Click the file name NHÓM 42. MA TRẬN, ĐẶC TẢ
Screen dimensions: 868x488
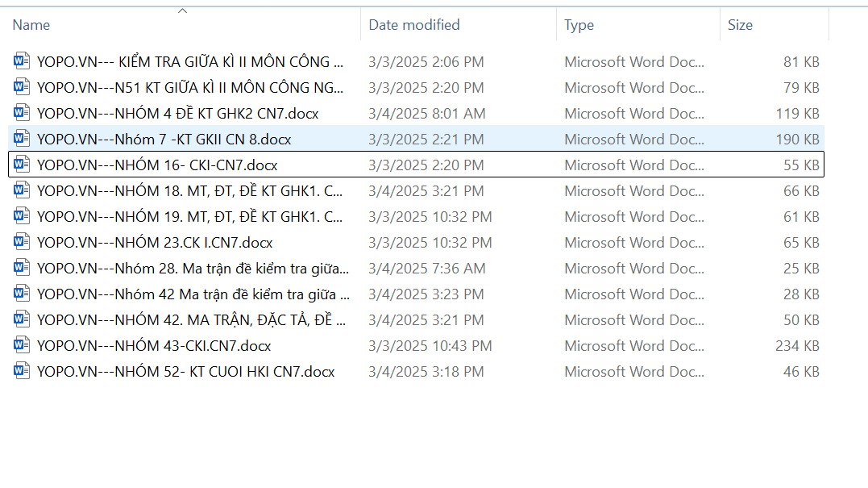[191, 320]
